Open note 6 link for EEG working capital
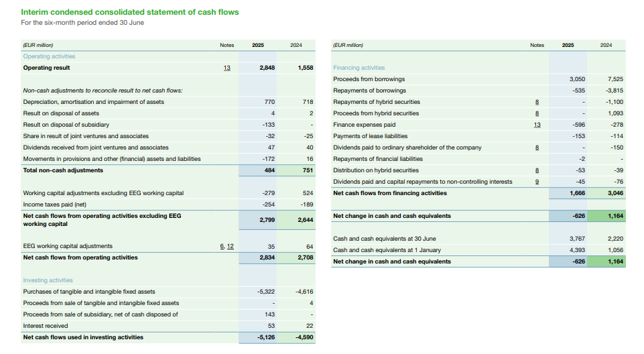 coord(222,246)
